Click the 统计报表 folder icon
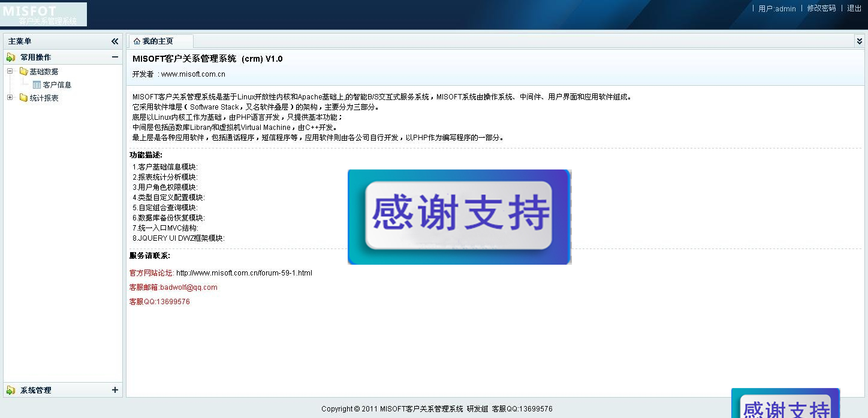The width and height of the screenshot is (868, 418). 23,98
